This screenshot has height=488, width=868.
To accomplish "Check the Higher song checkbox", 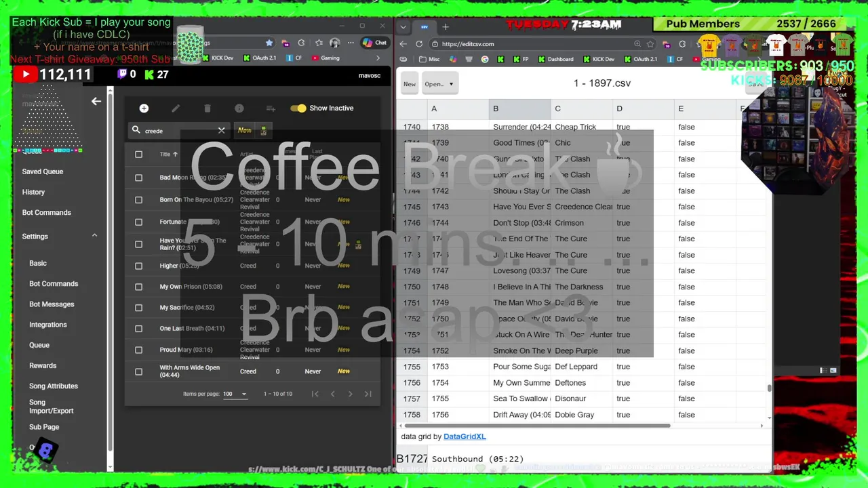I will point(138,266).
